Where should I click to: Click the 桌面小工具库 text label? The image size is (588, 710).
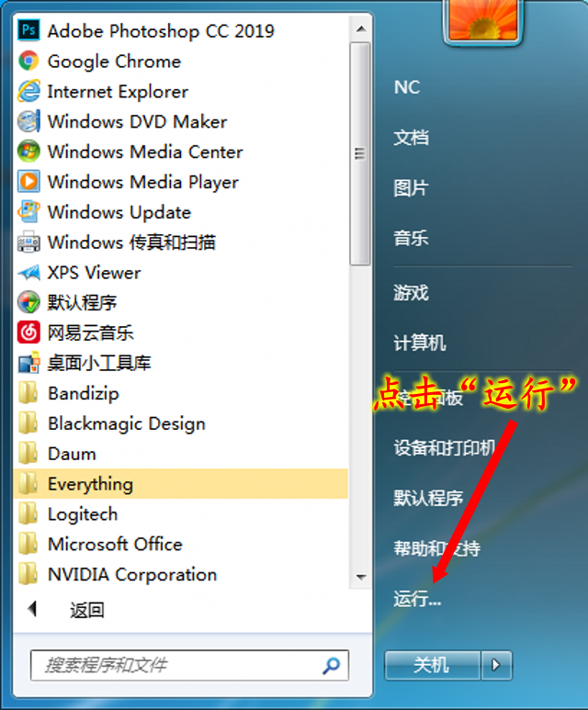click(99, 363)
